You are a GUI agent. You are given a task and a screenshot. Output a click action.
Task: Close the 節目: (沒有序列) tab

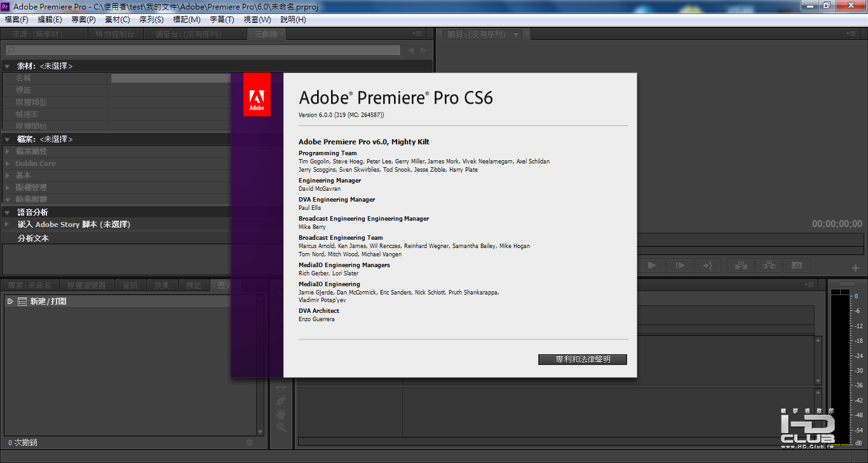pos(526,34)
